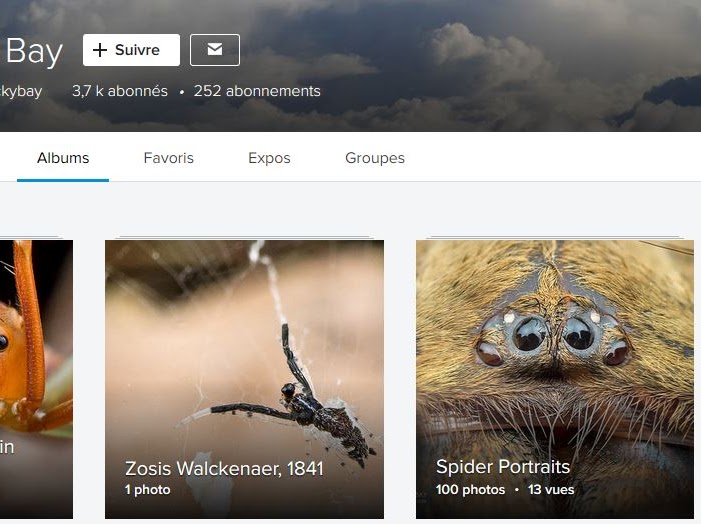Click the cloudy sky cover photo
This screenshot has height=524, width=701.
coord(500,60)
